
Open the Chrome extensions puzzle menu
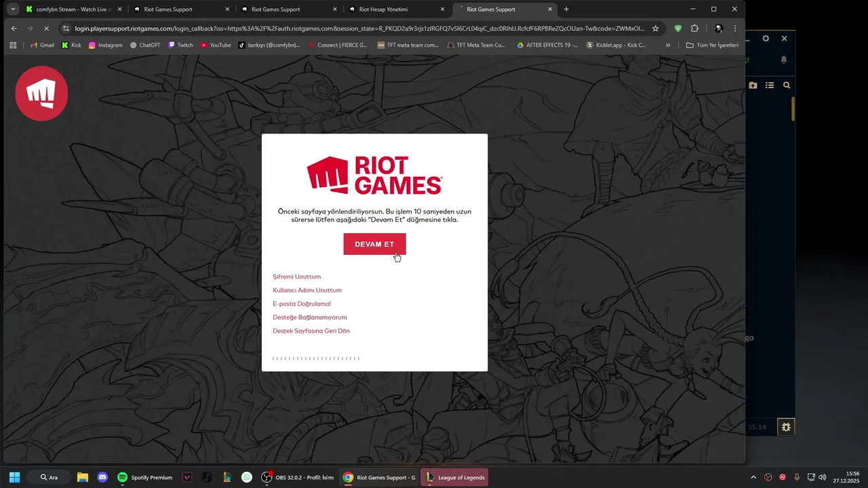(694, 28)
